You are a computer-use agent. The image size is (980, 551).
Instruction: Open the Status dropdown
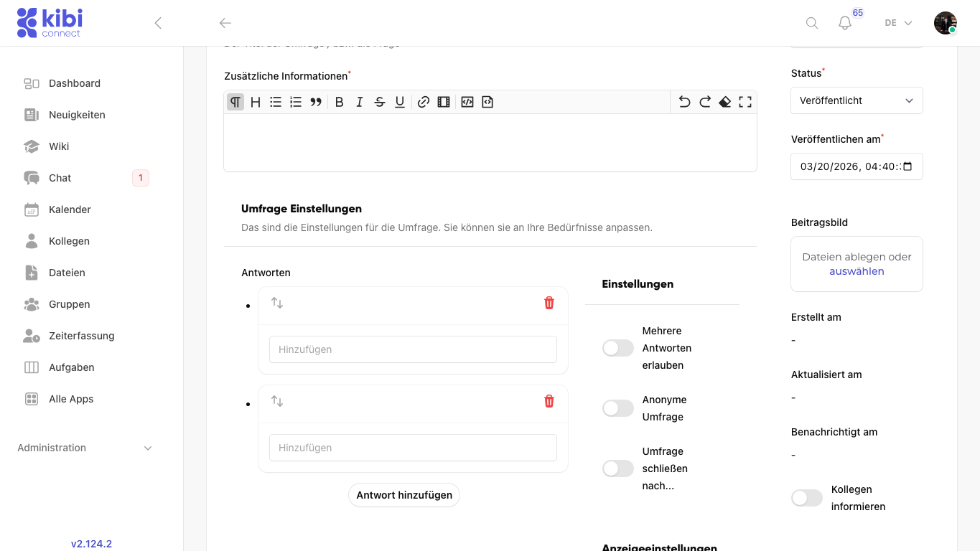click(x=857, y=100)
